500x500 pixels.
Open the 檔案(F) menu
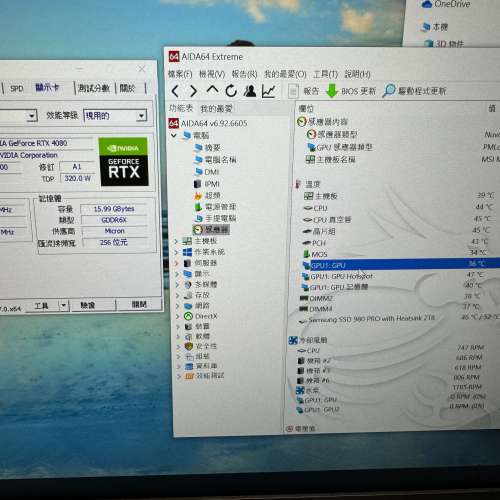pos(180,74)
